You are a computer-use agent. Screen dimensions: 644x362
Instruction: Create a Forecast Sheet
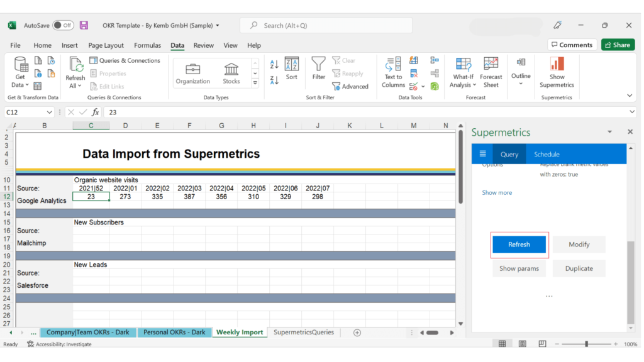(491, 72)
